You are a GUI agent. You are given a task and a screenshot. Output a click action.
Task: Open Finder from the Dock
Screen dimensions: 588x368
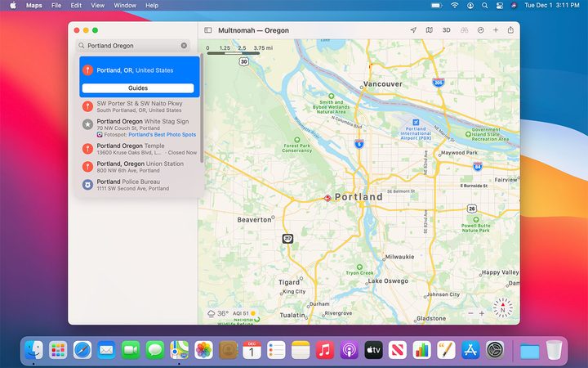33,350
